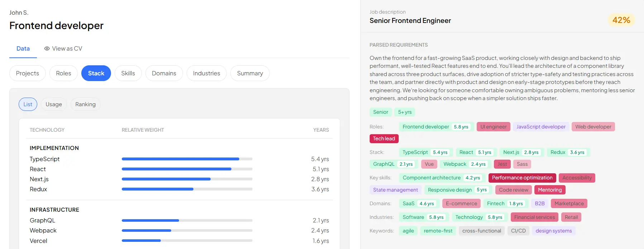
Task: Click the Redux technology row name
Action: (38, 189)
